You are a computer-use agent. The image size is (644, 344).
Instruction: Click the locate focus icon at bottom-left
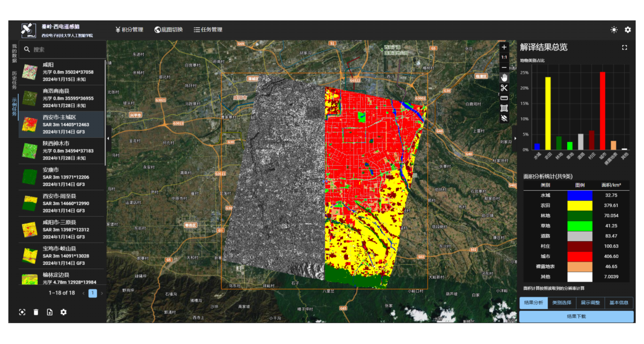tap(22, 312)
